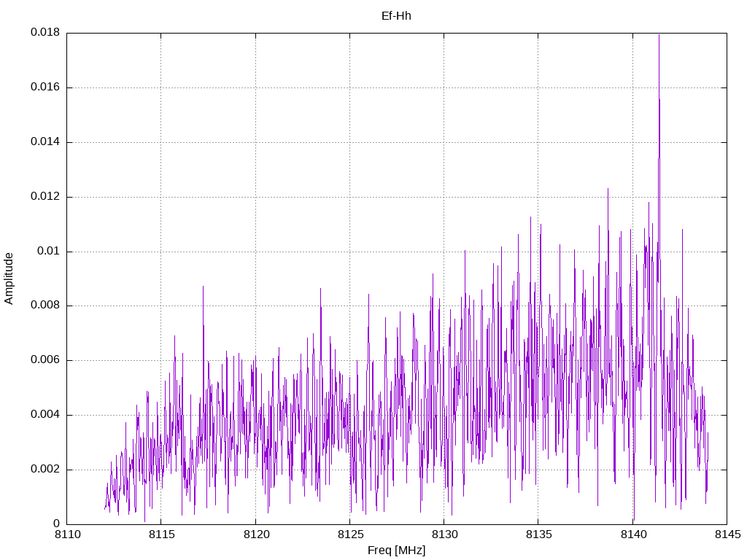
Task: Click the 0.018 y-axis tick label
Action: point(45,32)
